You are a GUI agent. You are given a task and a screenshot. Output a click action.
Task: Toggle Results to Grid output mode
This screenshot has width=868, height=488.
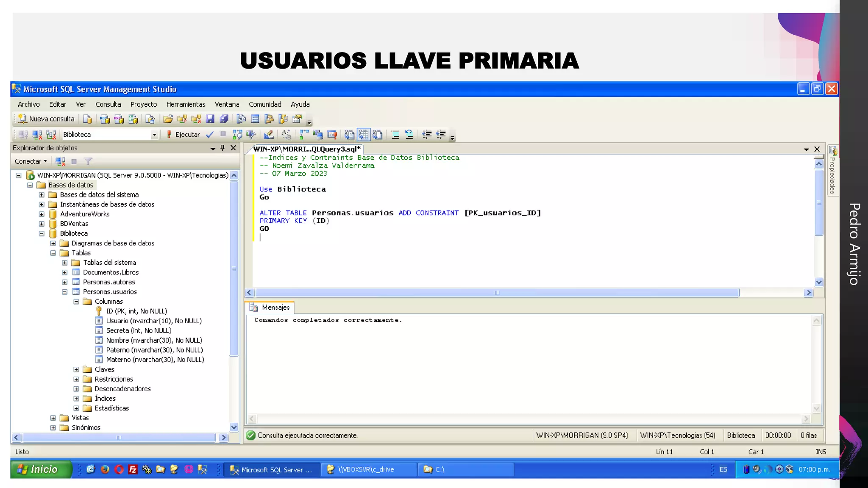coord(364,135)
